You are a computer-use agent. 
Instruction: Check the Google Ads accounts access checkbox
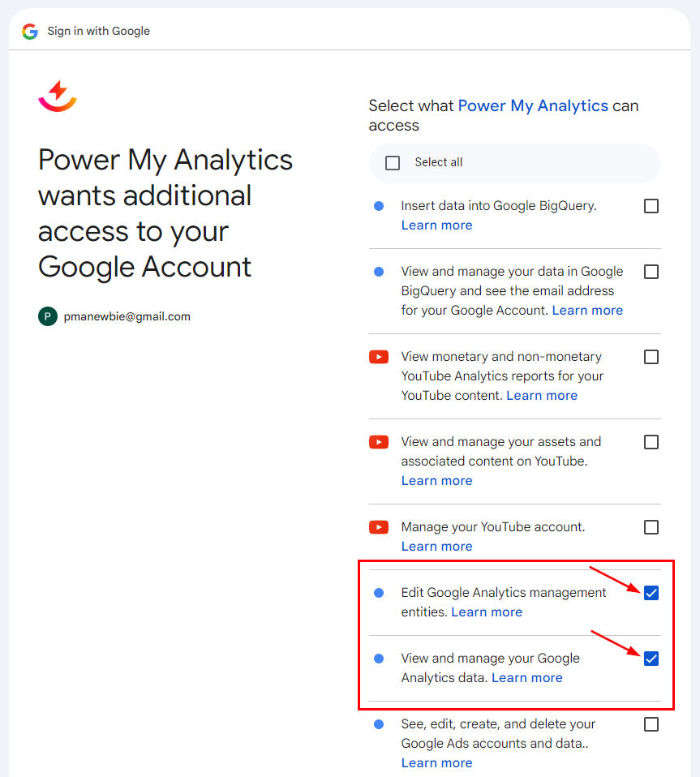point(651,724)
